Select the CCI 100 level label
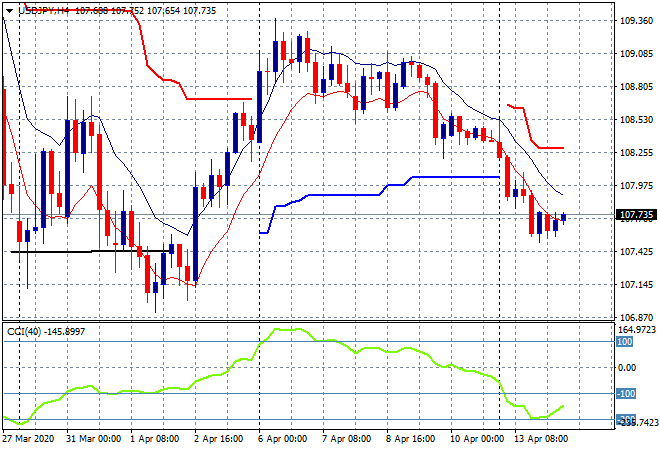The image size is (660, 450). [625, 341]
